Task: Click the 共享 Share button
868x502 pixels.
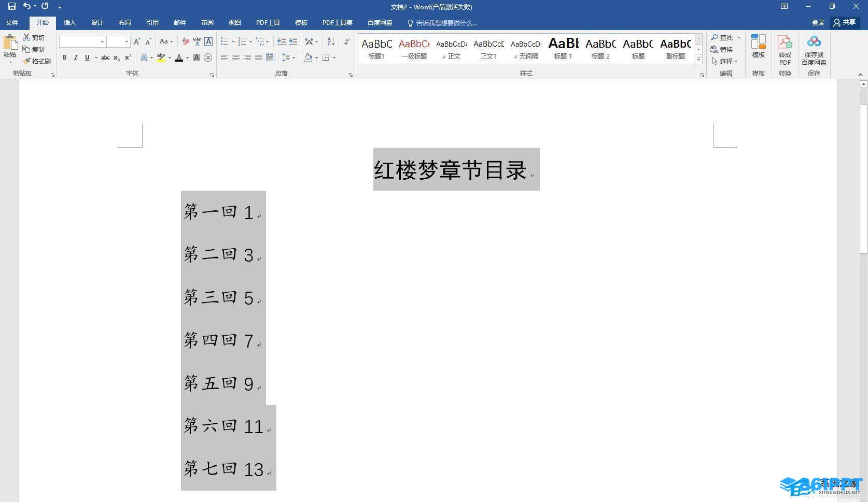Action: click(x=845, y=23)
